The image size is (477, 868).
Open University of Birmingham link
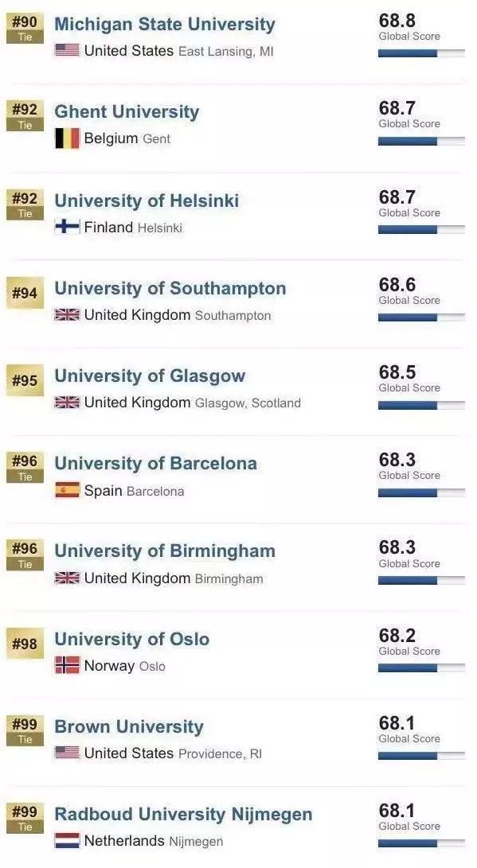tap(165, 551)
